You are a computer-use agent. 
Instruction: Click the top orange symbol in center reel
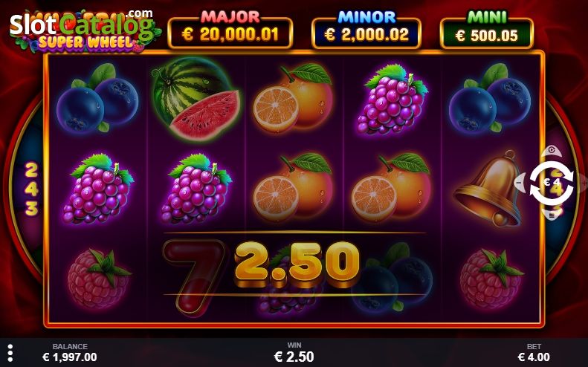(292, 99)
